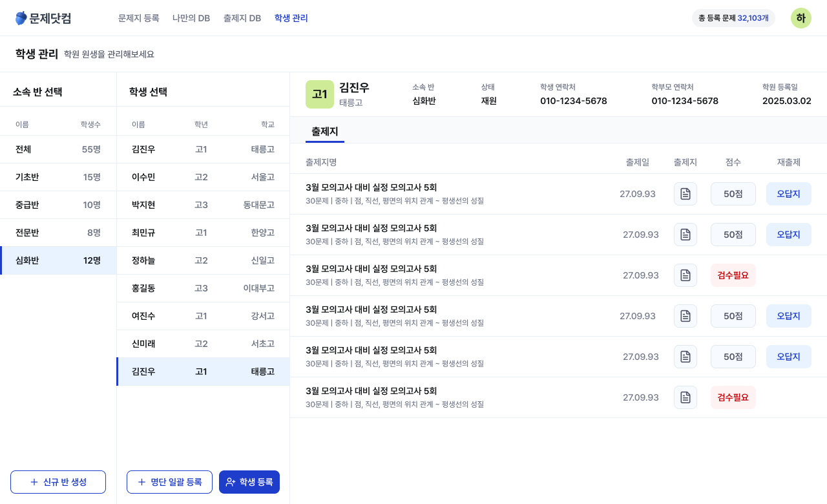Open the 나만의 DB menu
Image resolution: width=827 pixels, height=504 pixels.
tap(191, 18)
